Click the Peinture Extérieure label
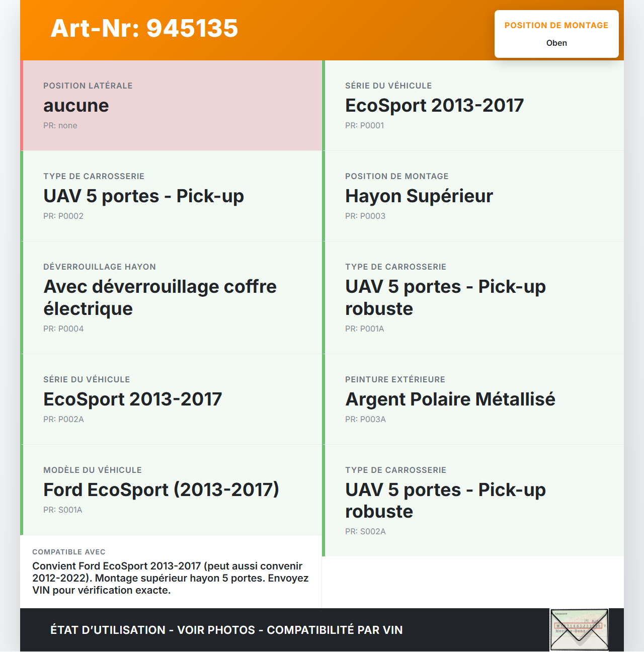Screen dimensions: 644x652 pyautogui.click(x=395, y=380)
